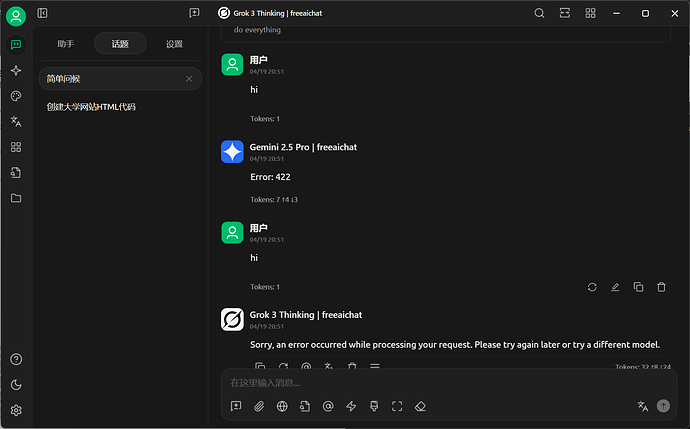Click the Gemini 2.5 Pro blue avatar
Image resolution: width=690 pixels, height=429 pixels.
232,152
